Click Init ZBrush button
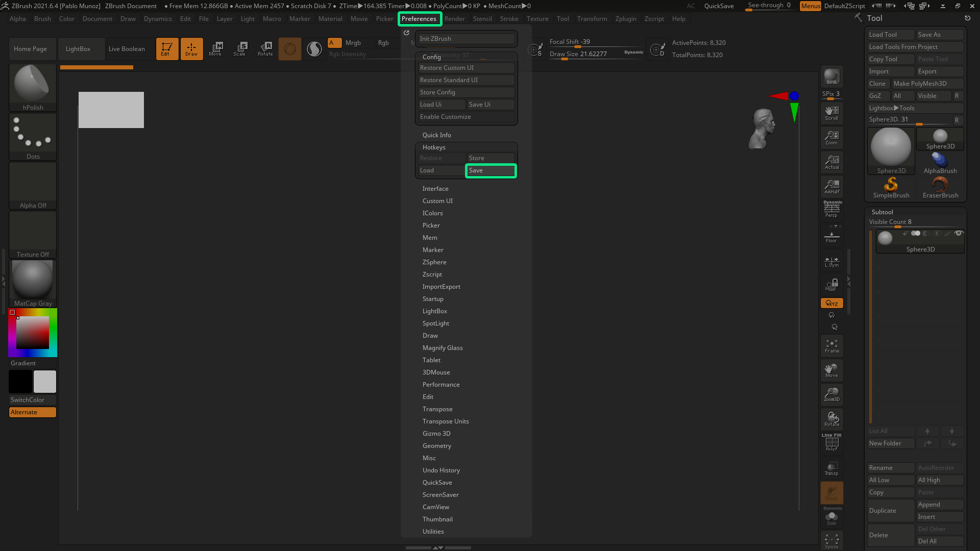This screenshot has height=551, width=980. click(x=467, y=39)
